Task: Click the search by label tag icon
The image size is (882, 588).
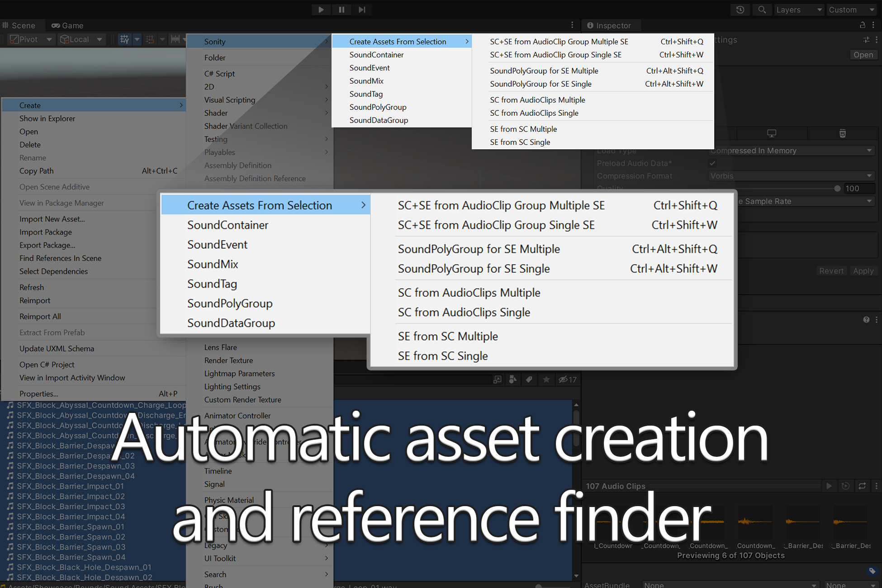Action: point(529,379)
